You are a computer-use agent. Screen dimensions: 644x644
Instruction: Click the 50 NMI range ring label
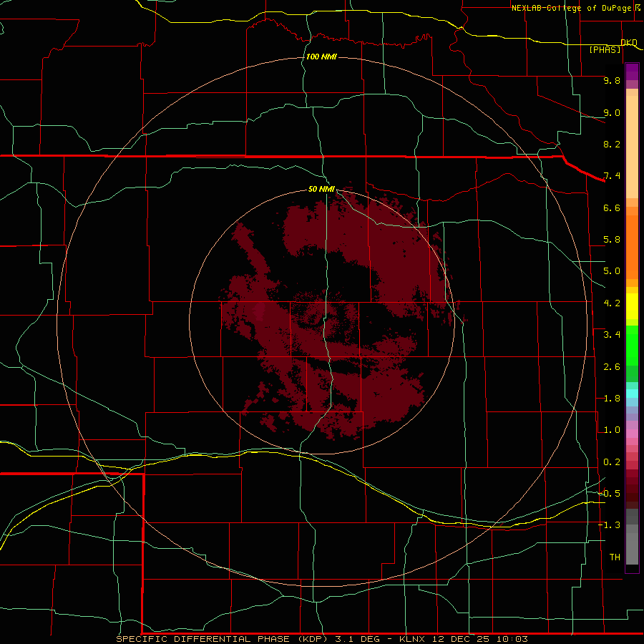click(x=321, y=189)
